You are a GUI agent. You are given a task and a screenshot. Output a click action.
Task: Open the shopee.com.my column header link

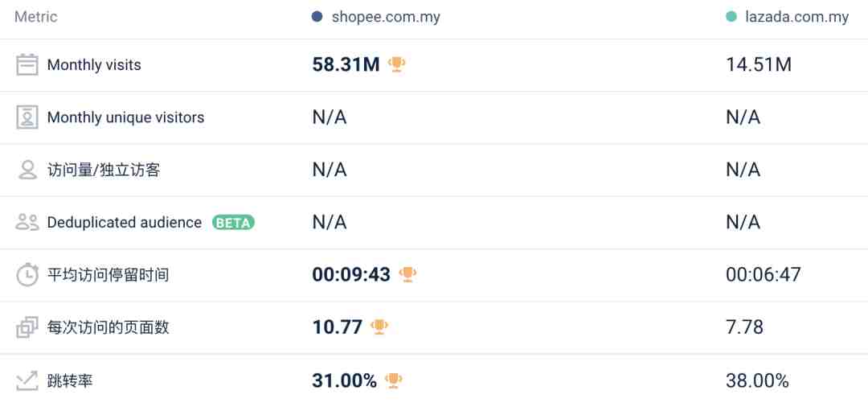[x=386, y=17]
